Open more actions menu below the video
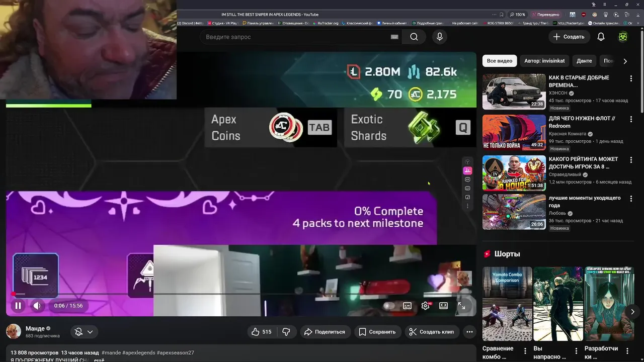 (469, 332)
